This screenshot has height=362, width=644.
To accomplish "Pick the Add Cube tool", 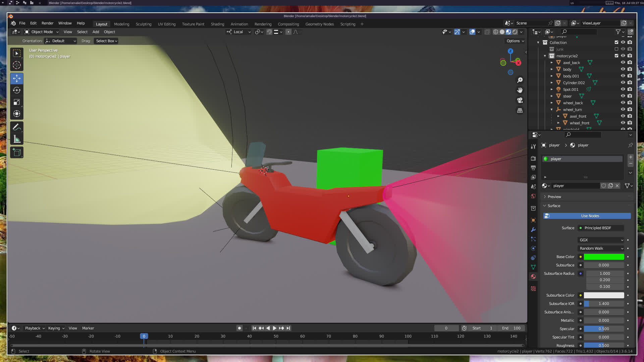I will pos(17,153).
